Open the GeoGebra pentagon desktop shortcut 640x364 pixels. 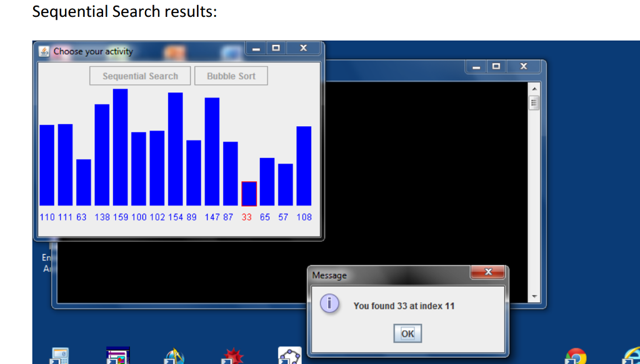click(290, 355)
